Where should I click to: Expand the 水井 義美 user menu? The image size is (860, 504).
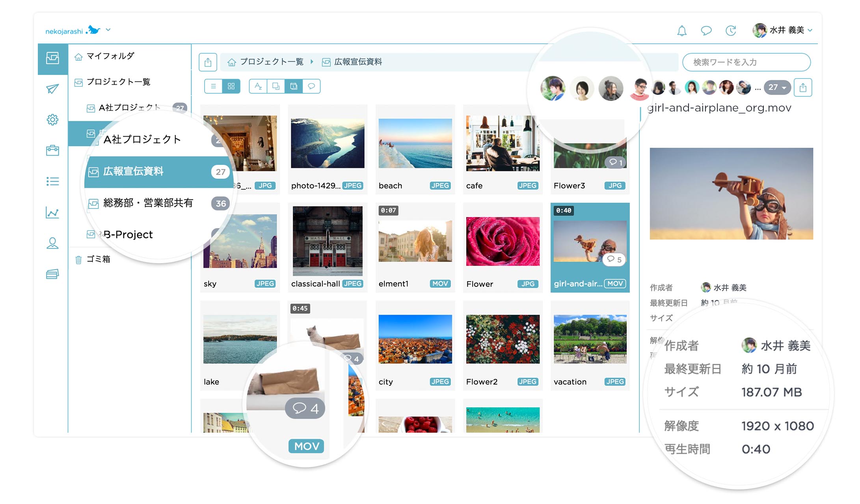782,30
